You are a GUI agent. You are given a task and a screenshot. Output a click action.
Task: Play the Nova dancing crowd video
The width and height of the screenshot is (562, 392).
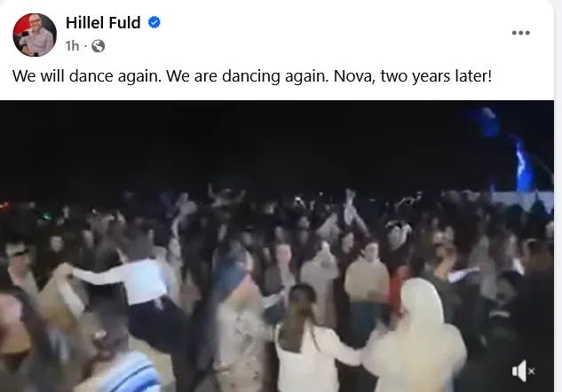click(x=277, y=246)
